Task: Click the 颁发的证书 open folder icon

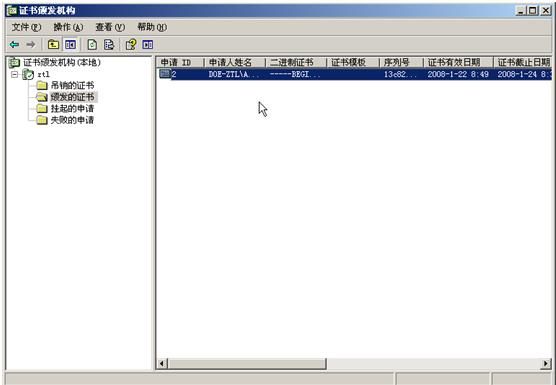Action: pos(42,97)
